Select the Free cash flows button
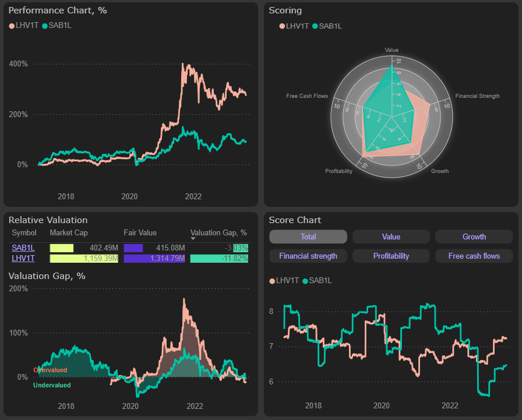This screenshot has width=522, height=420. click(474, 256)
